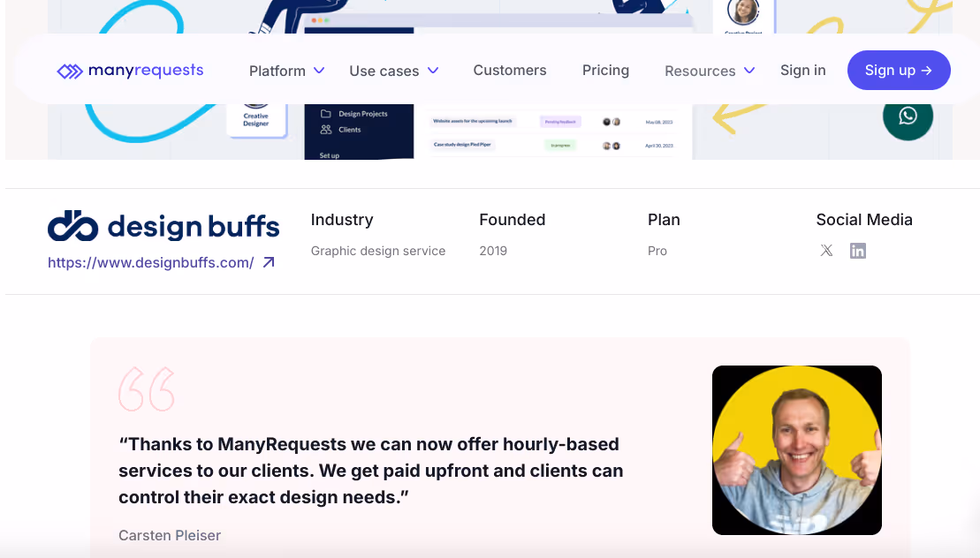Click the Sign up button
Viewport: 980px width, 558px height.
point(899,70)
